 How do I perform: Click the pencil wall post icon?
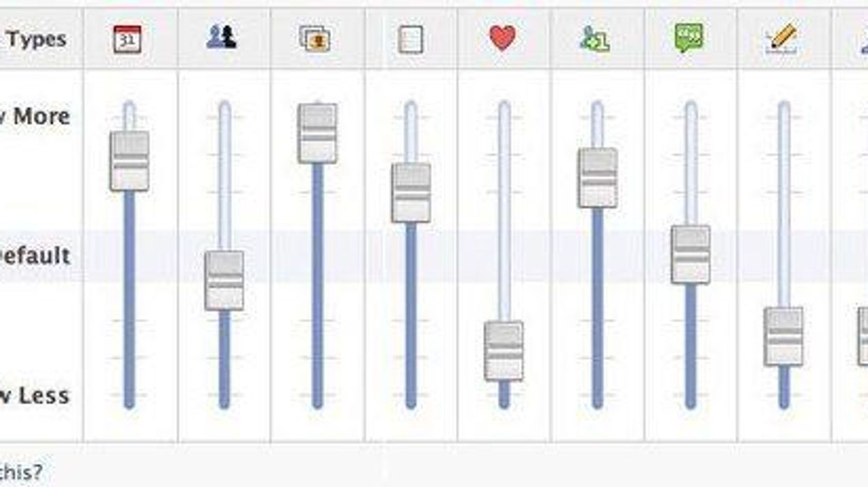tap(782, 38)
